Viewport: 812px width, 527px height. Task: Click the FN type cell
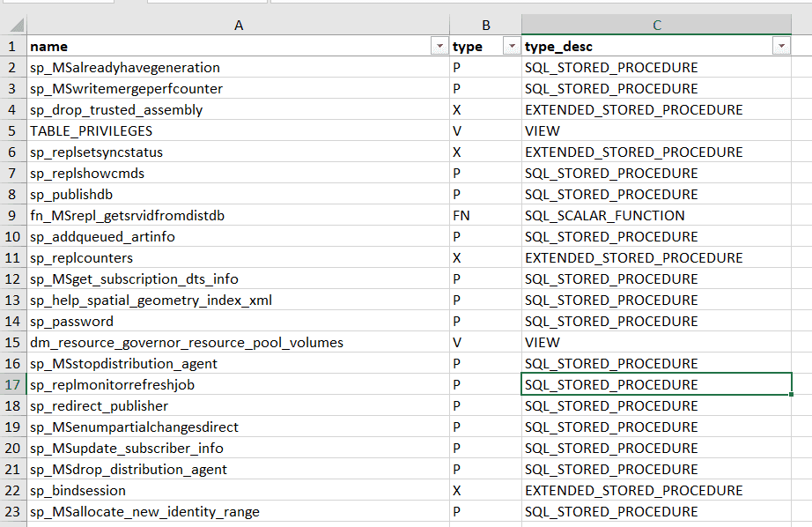coord(486,216)
